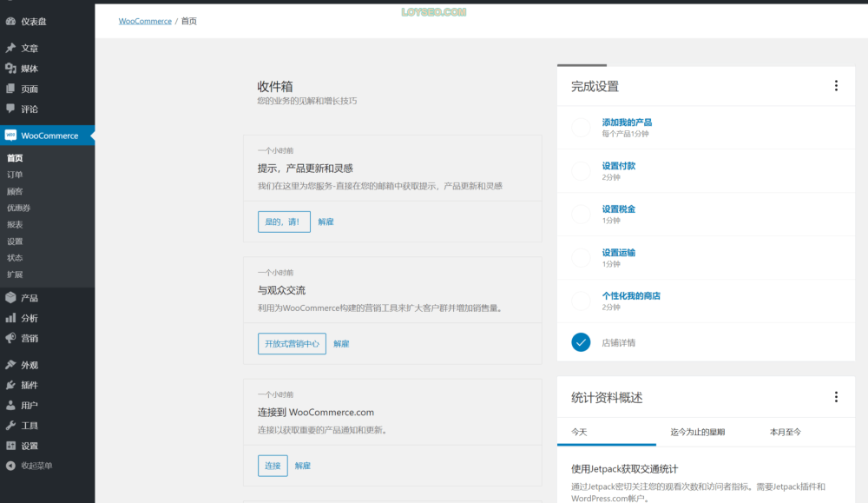Image resolution: width=868 pixels, height=503 pixels.
Task: Click the Posts (文章) pin icon
Action: click(x=10, y=48)
